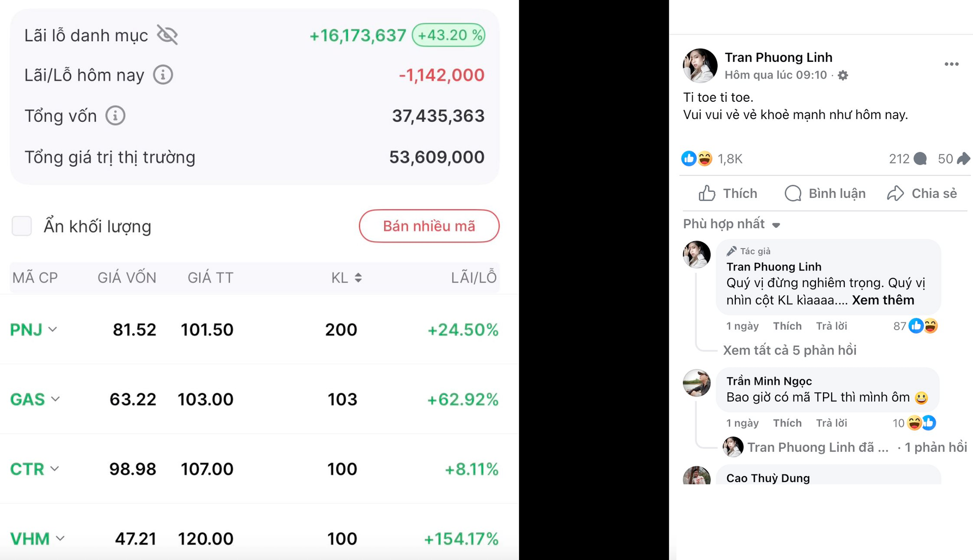Open the post options three-dot menu

(952, 63)
